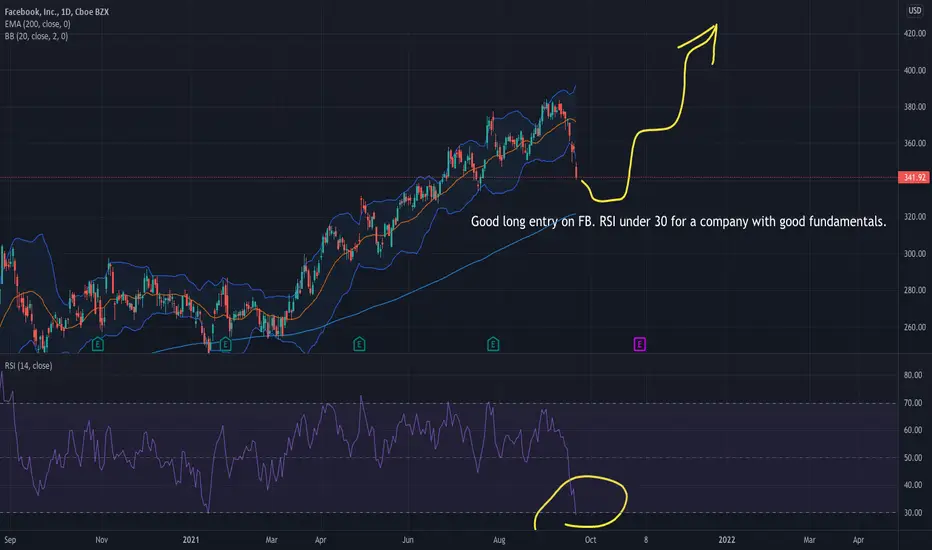Screen dimensions: 932x550
Task: Click the RSI 30.00 axis label
Action: (x=913, y=513)
